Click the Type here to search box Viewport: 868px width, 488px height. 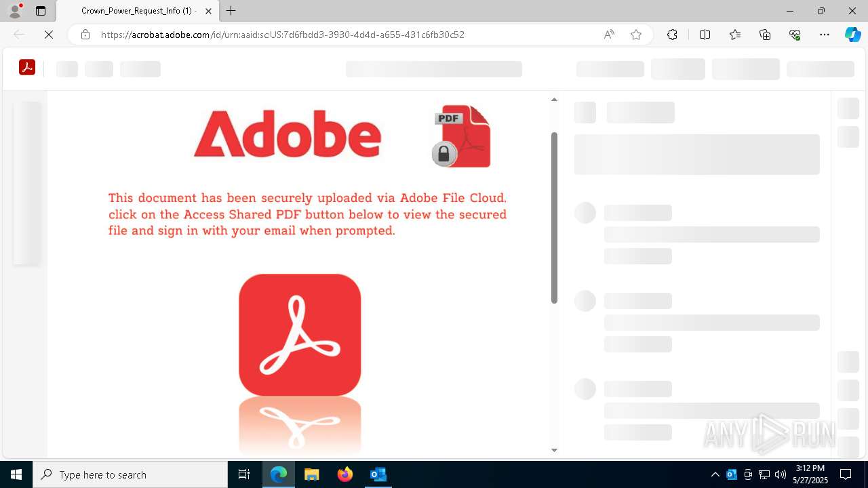coord(130,474)
